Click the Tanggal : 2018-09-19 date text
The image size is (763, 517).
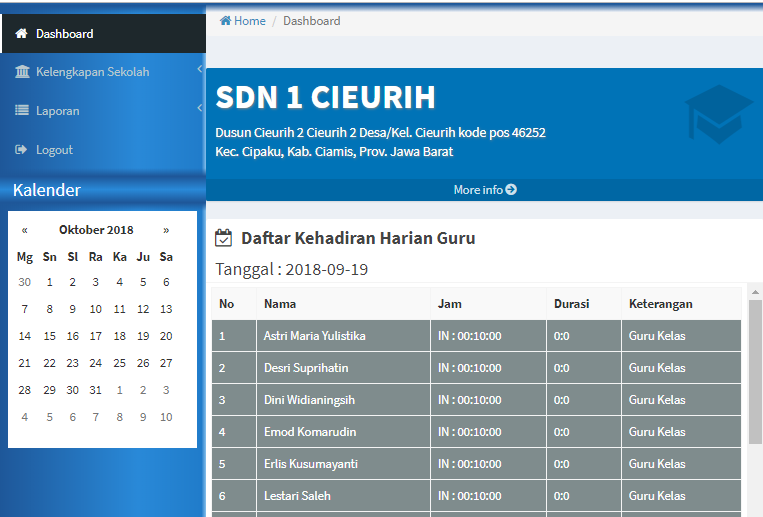click(x=291, y=269)
